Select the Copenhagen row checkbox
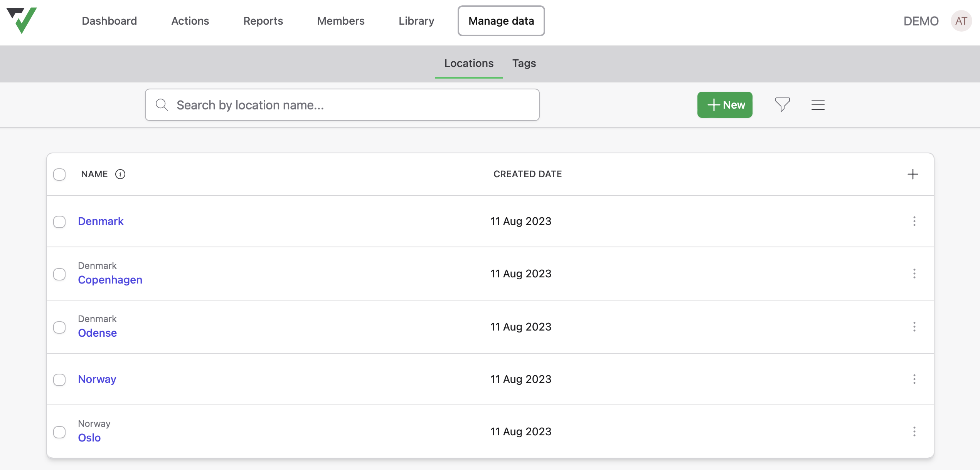This screenshot has height=470, width=980. pyautogui.click(x=59, y=274)
